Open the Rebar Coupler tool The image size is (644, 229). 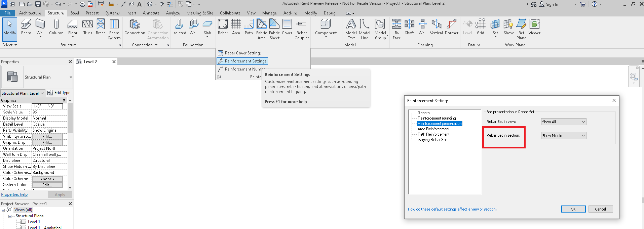301,29
